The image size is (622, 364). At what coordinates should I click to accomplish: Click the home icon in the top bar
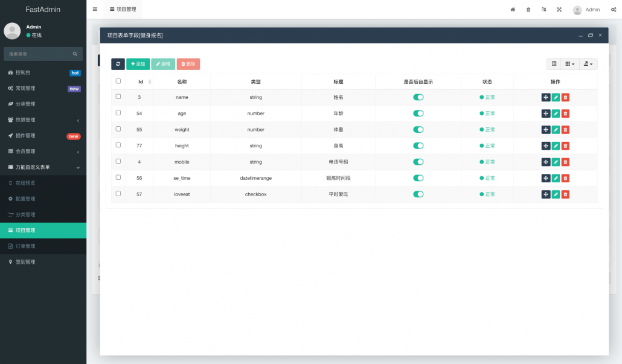(x=513, y=10)
